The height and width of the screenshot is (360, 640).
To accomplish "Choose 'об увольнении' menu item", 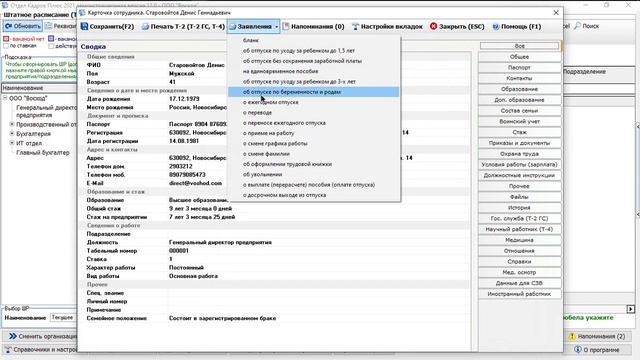I will pyautogui.click(x=314, y=175).
